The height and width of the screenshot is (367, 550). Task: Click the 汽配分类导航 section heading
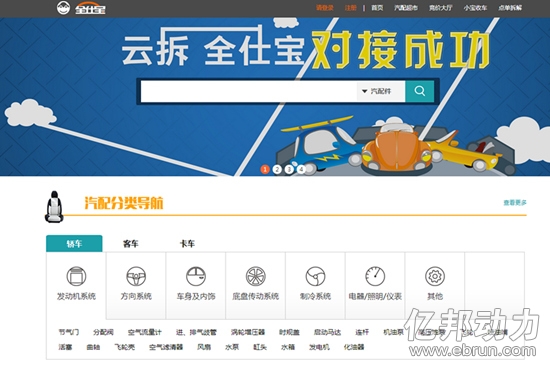click(124, 203)
